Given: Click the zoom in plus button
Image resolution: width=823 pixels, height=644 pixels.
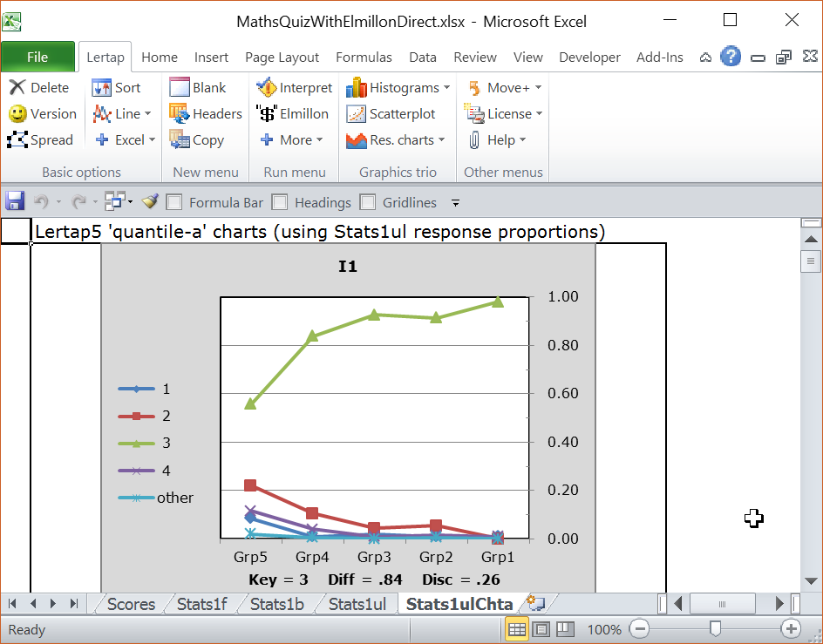Looking at the screenshot, I should 791,629.
